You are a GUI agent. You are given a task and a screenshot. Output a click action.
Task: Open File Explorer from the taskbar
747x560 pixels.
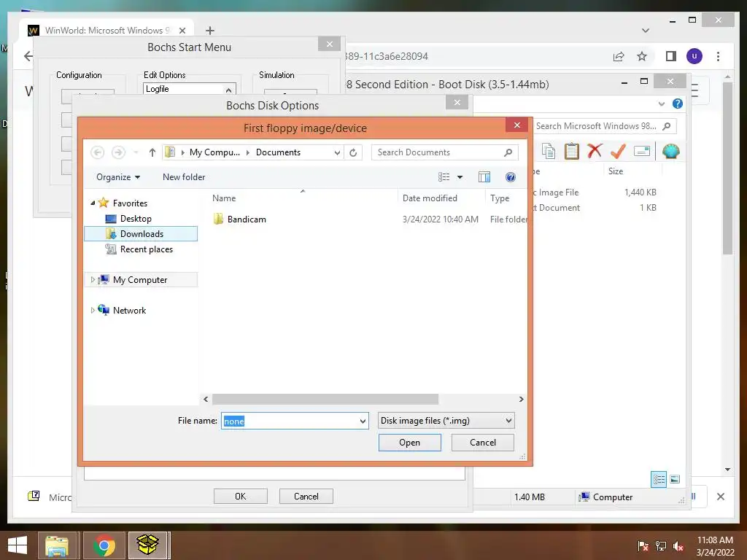[57, 545]
